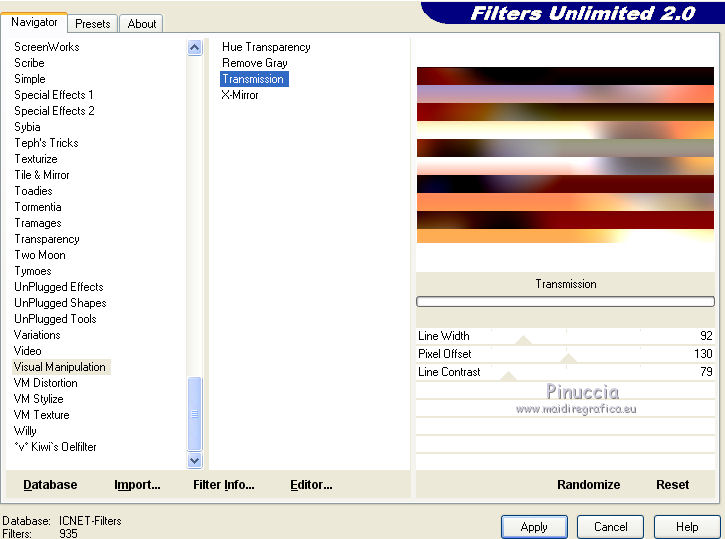
Task: Adjust the Line Contrast slider
Action: pos(508,376)
